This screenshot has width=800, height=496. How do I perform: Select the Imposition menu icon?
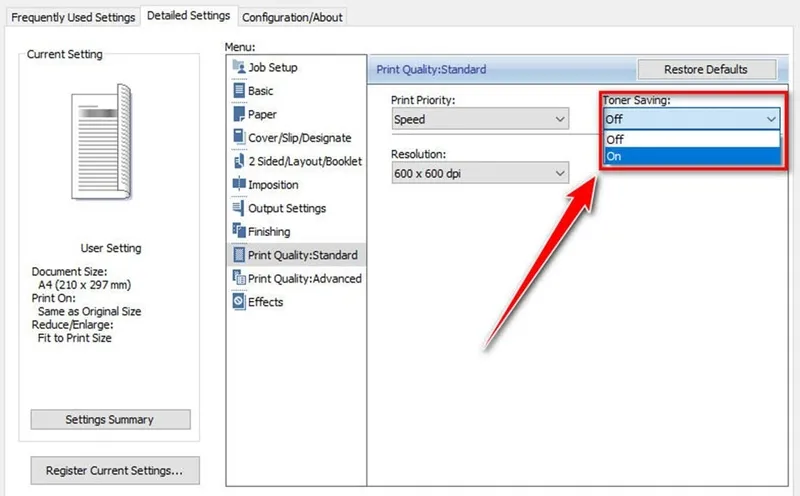click(238, 184)
